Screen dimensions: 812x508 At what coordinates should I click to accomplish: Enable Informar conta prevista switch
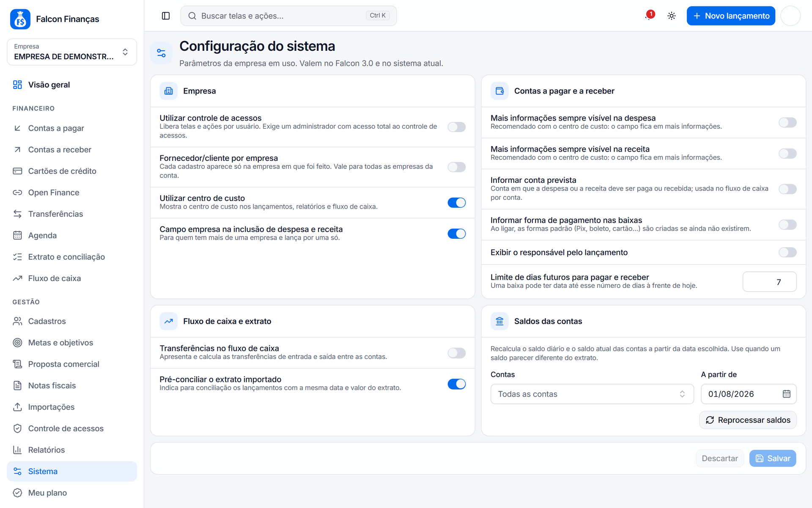click(787, 189)
